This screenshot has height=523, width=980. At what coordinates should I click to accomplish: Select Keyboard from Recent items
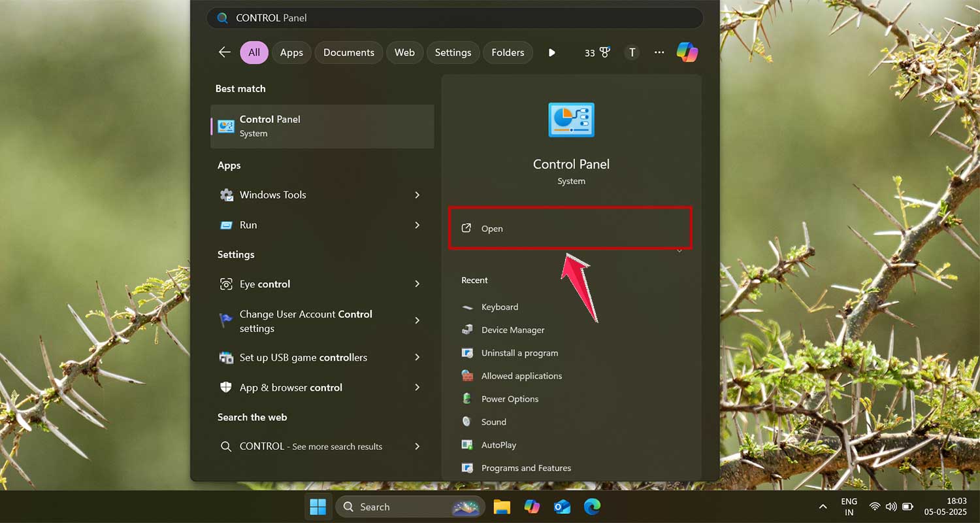pyautogui.click(x=500, y=307)
